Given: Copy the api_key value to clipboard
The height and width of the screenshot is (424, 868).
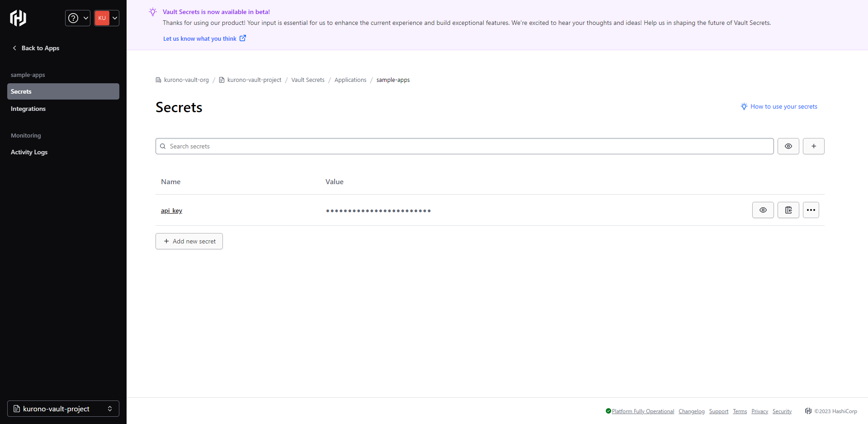Looking at the screenshot, I should pos(788,210).
